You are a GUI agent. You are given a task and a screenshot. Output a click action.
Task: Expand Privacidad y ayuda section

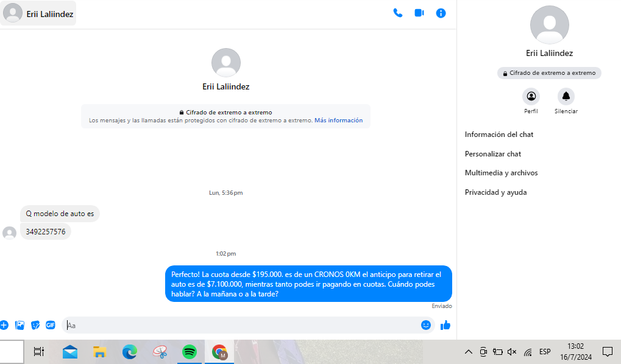[x=495, y=192]
